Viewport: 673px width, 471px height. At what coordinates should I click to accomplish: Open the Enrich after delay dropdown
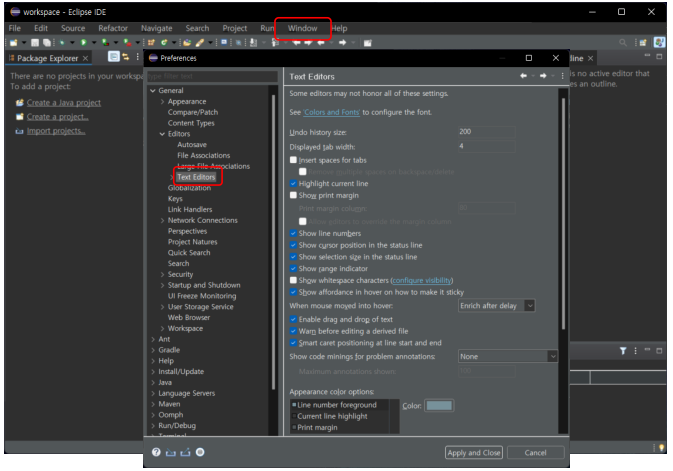[x=497, y=306]
